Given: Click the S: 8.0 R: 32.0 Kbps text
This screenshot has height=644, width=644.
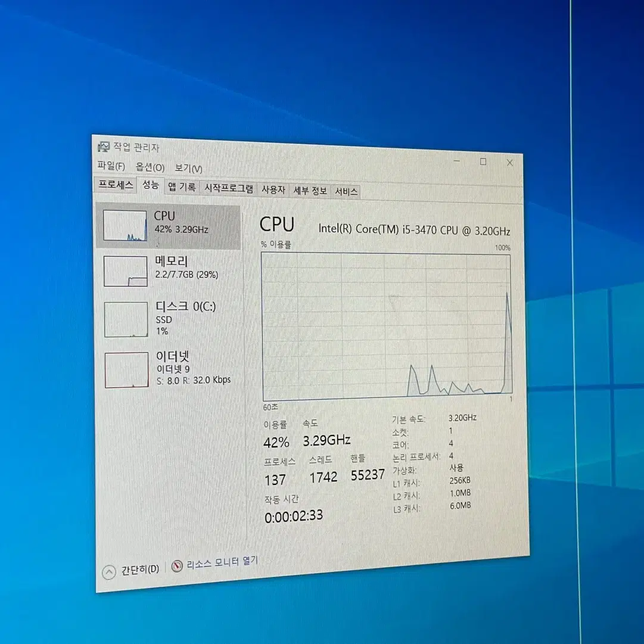Looking at the screenshot, I should (194, 380).
